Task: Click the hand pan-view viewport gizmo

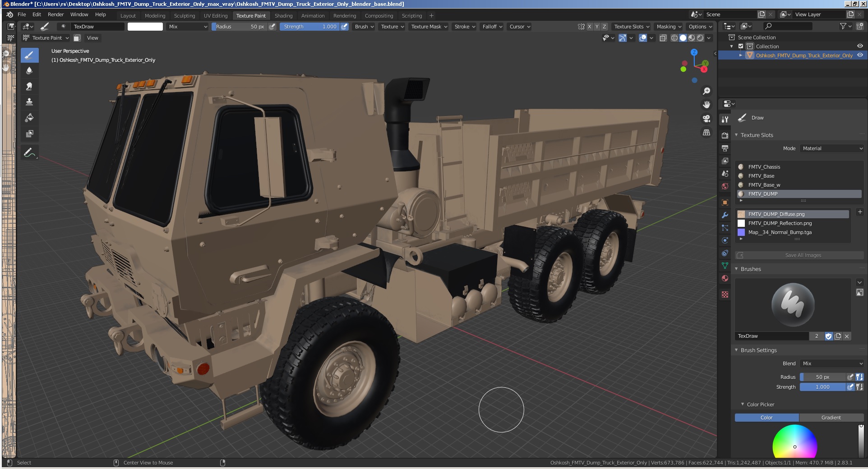Action: click(706, 105)
